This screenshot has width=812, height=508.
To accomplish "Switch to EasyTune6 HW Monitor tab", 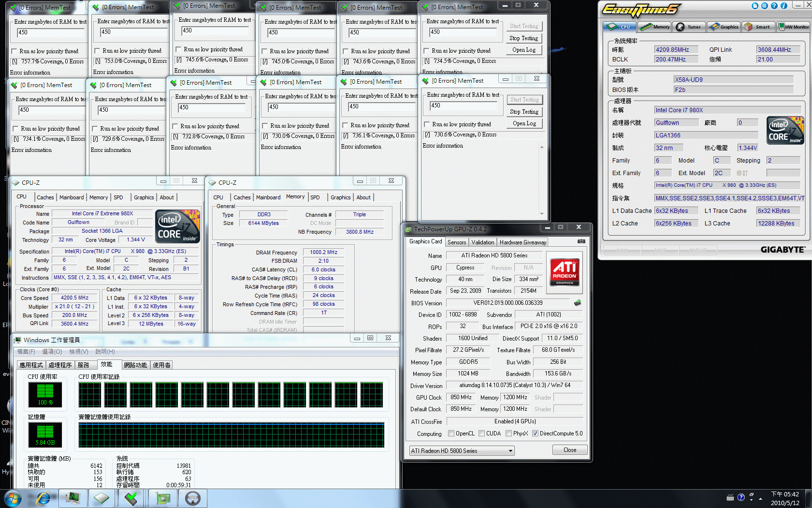I will (x=793, y=27).
